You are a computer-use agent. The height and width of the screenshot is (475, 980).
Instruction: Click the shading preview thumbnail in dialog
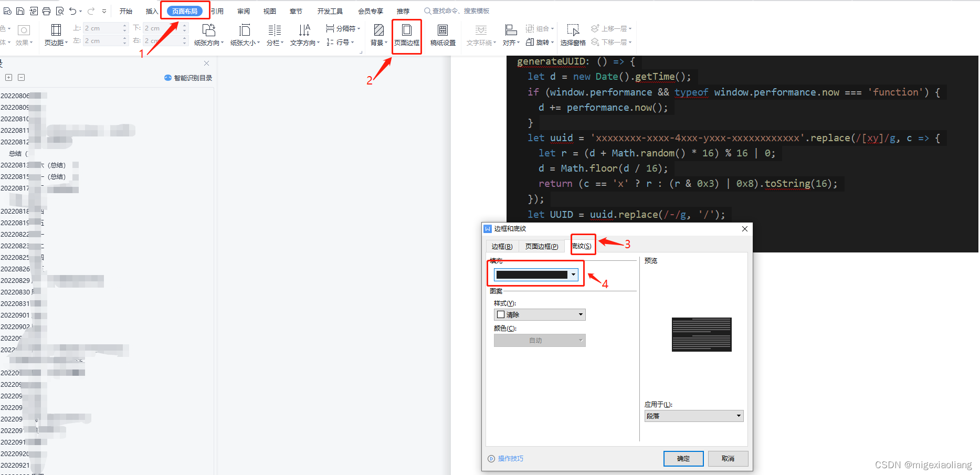[701, 334]
